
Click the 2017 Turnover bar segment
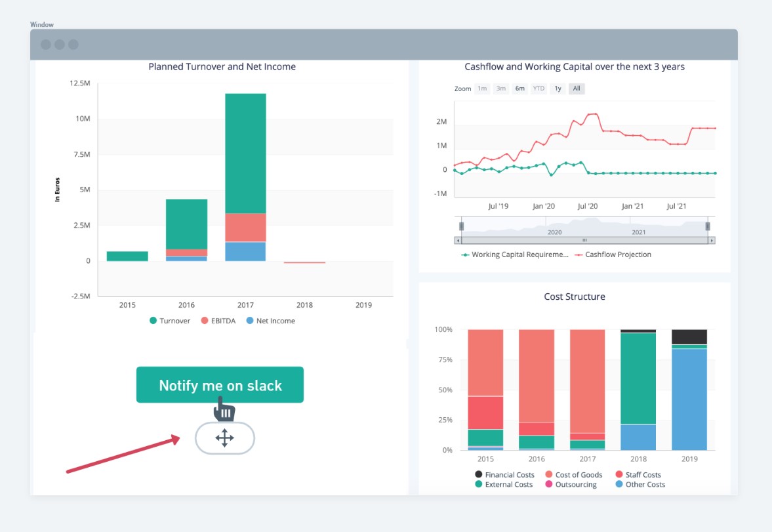(246, 153)
